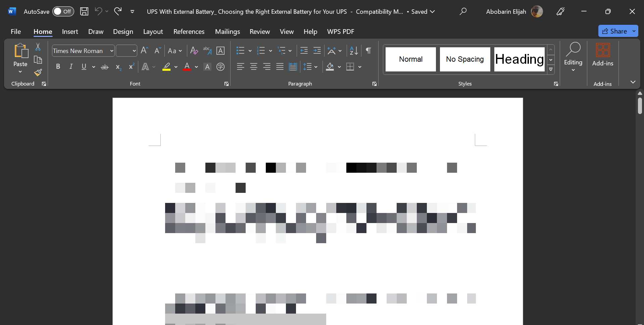Click the font size input box
The image size is (644, 325).
point(123,51)
